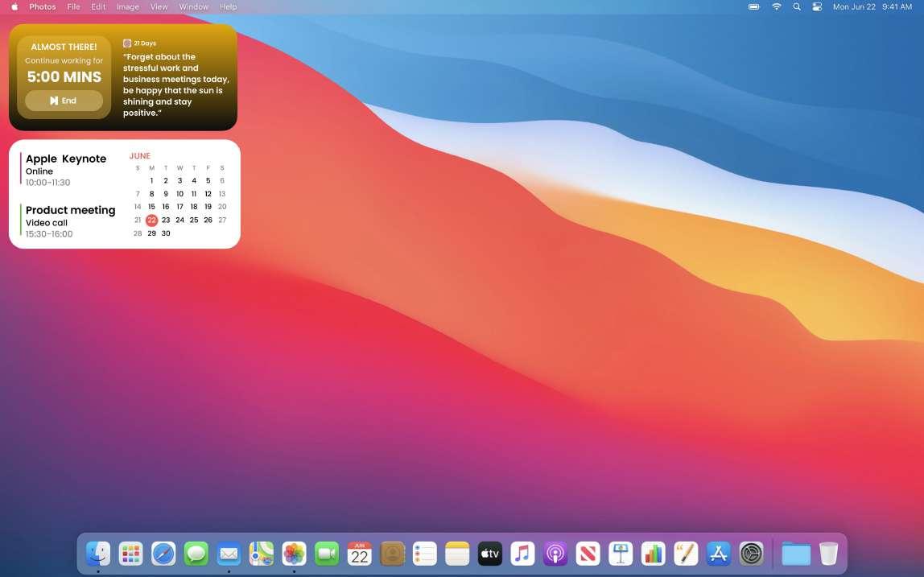The width and height of the screenshot is (924, 577).
Task: Click the JUNE month heading
Action: (140, 156)
